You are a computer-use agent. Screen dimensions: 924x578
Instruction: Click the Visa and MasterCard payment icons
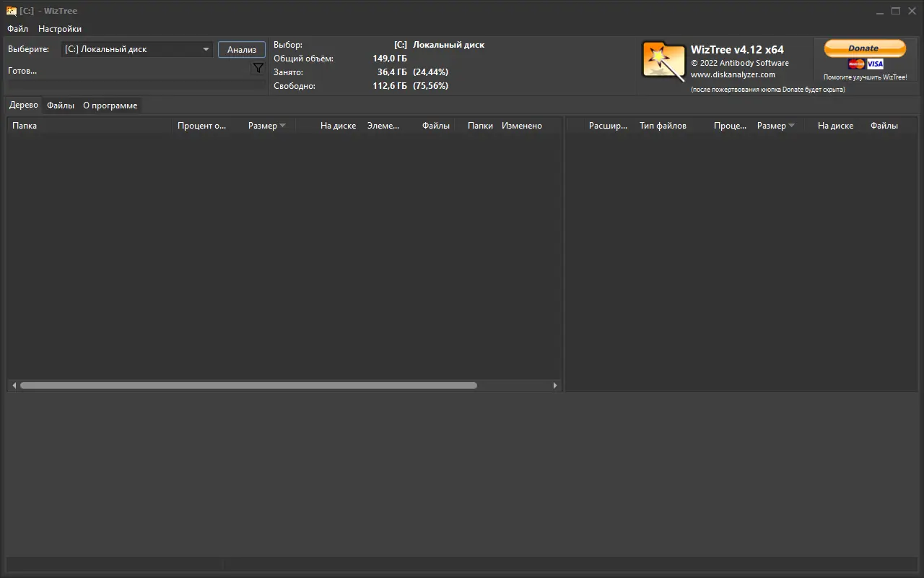(x=866, y=64)
